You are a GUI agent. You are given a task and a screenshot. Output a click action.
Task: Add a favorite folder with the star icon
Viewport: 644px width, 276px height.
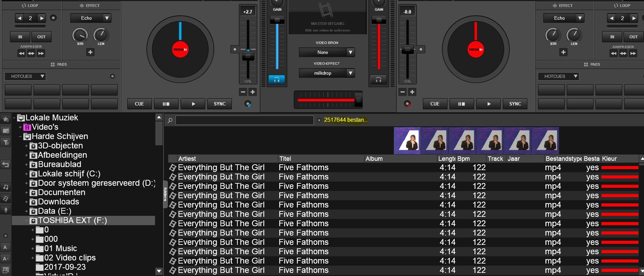click(6, 119)
